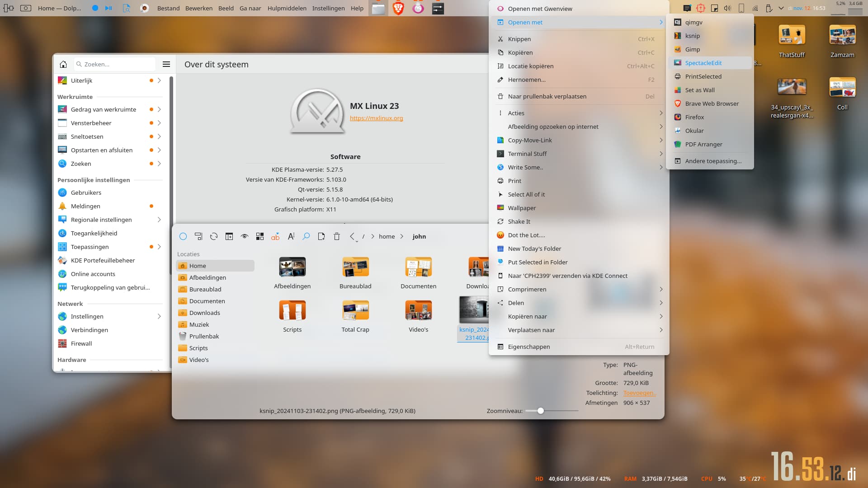Click the home icon in System Settings

tap(63, 64)
